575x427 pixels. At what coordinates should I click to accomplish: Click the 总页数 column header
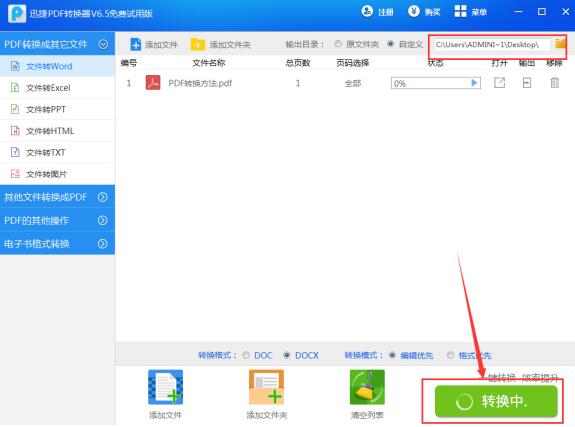pyautogui.click(x=298, y=63)
